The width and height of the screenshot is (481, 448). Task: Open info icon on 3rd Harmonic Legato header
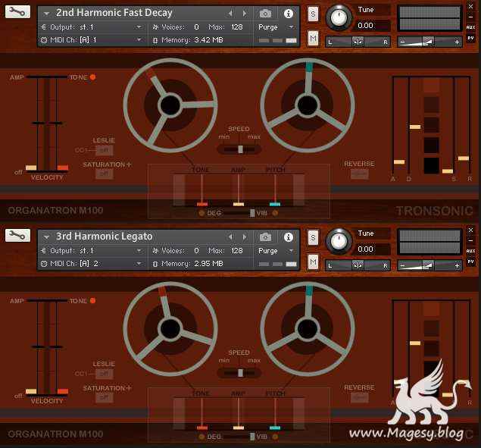[288, 237]
